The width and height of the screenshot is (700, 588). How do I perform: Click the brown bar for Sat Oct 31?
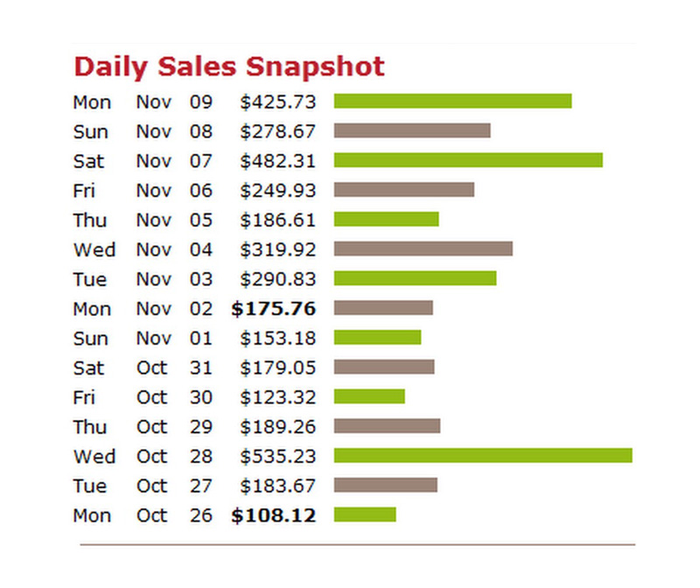coord(384,367)
